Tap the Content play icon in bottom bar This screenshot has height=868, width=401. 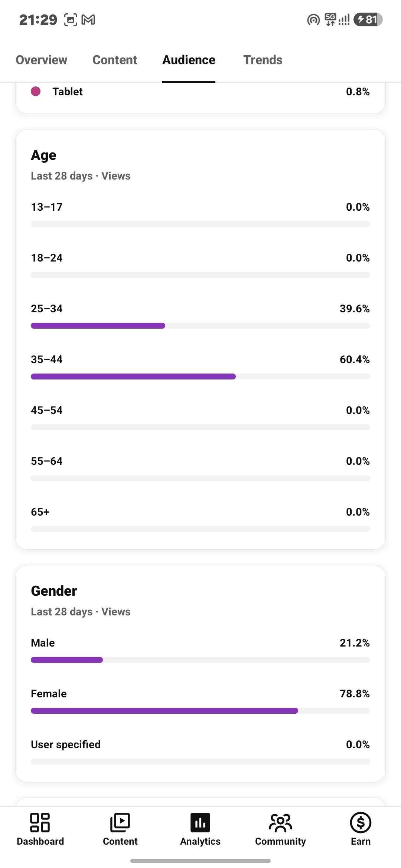click(x=120, y=823)
